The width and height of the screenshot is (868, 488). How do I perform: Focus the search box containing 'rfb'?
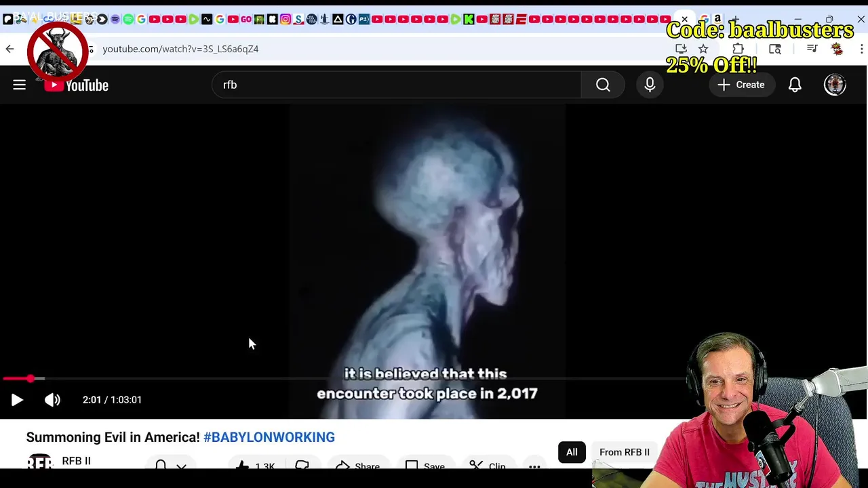(397, 85)
